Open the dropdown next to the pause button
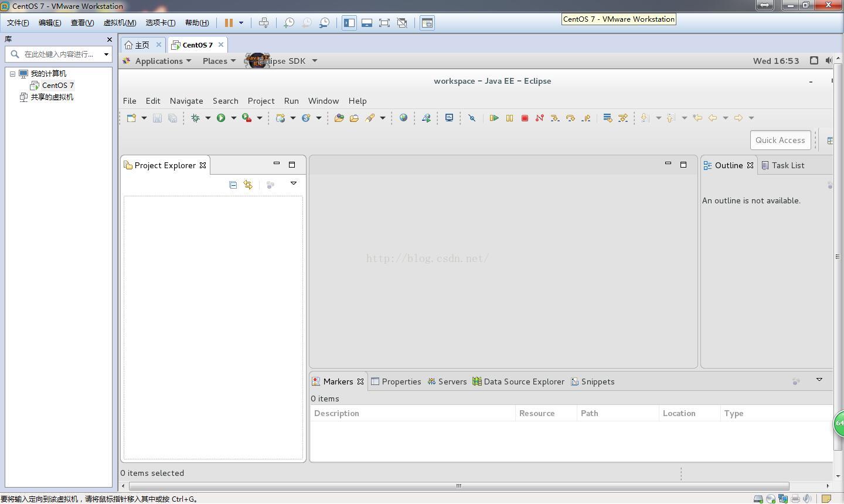The height and width of the screenshot is (504, 844). point(241,23)
